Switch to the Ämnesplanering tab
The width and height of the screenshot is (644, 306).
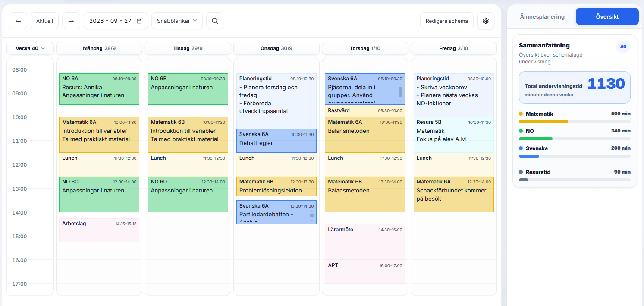(542, 16)
